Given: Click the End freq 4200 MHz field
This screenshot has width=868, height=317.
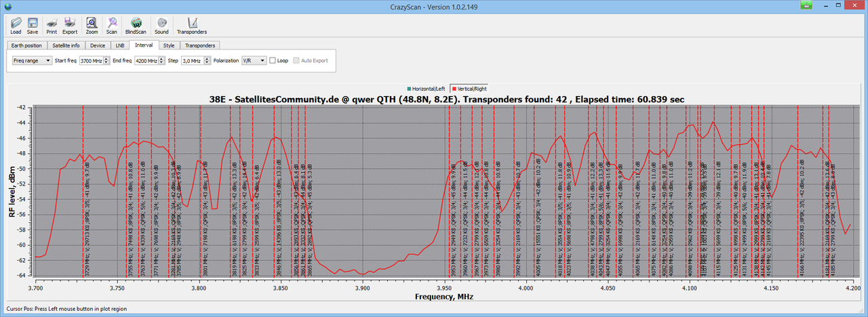Looking at the screenshot, I should click(146, 60).
